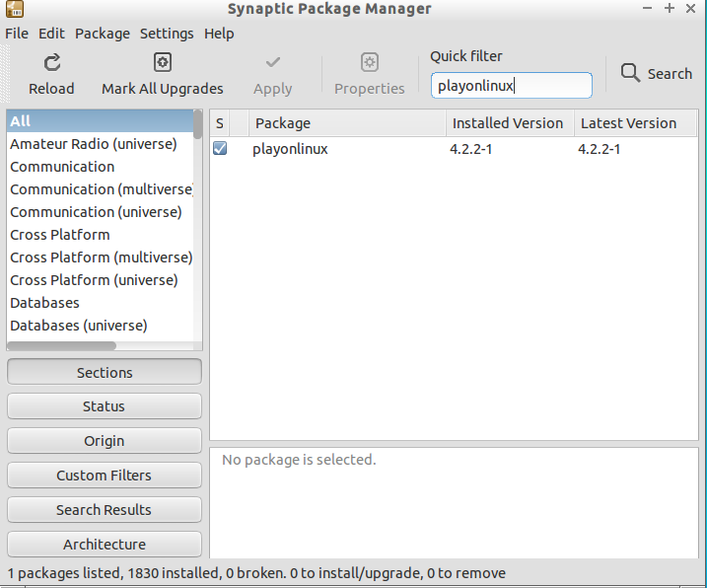Select the plain Cross Platform section
The image size is (707, 588).
click(x=101, y=235)
